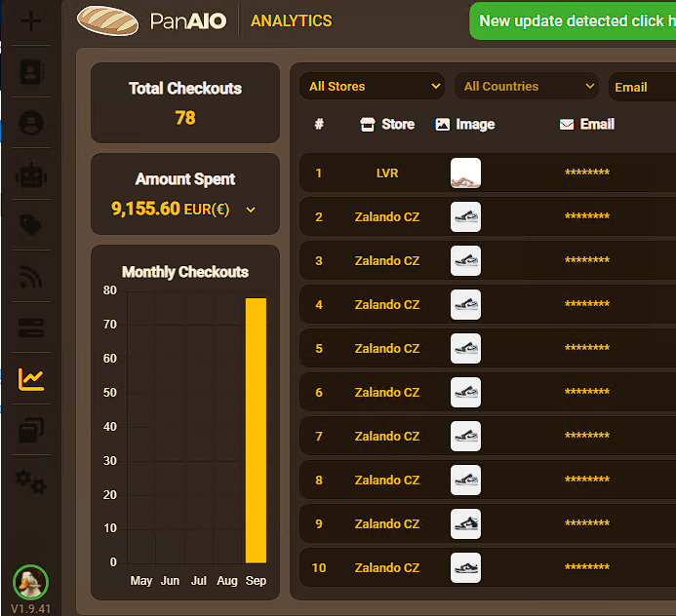The width and height of the screenshot is (676, 616).
Task: Click Zalando CZ in row 5
Action: click(x=387, y=349)
